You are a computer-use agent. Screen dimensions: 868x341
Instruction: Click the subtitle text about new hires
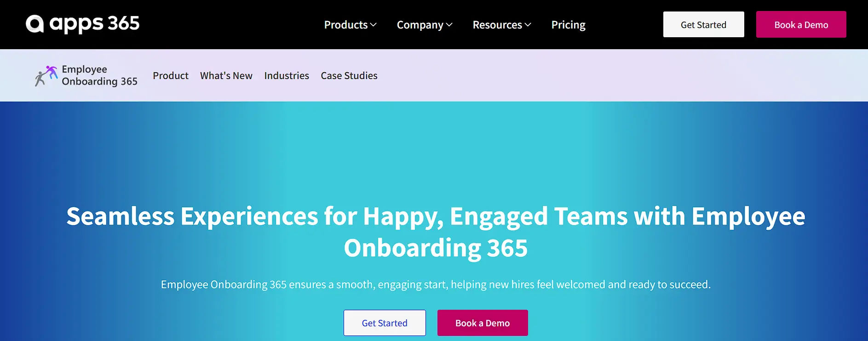point(436,284)
